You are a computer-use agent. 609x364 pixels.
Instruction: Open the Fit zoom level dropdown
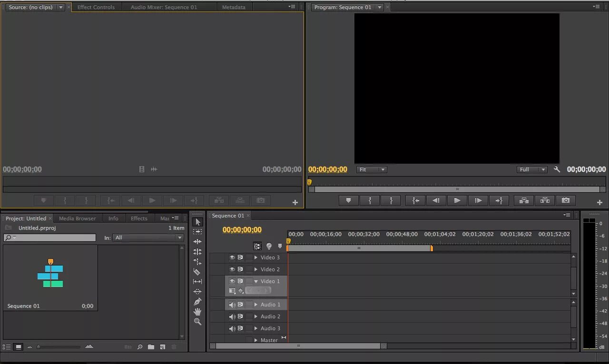click(372, 169)
